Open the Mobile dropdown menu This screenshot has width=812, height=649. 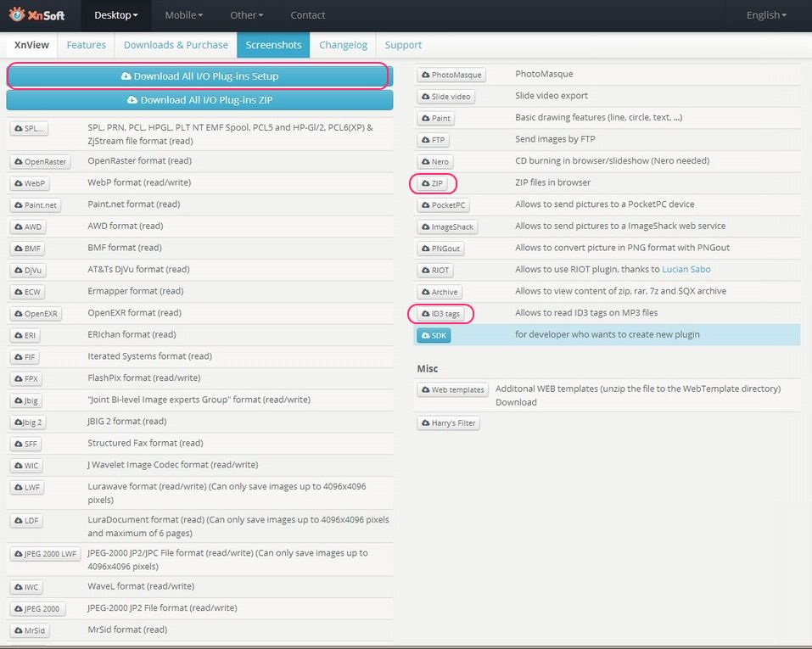pyautogui.click(x=184, y=15)
